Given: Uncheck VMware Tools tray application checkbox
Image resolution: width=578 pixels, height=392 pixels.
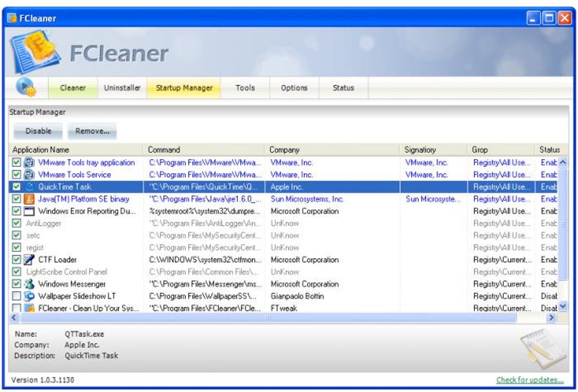Looking at the screenshot, I should click(16, 163).
